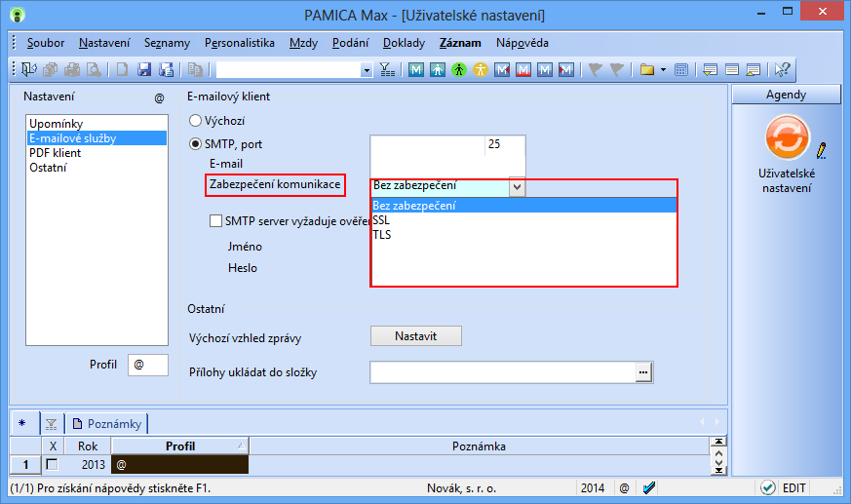Click the grayed duplicate document icon
851x504 pixels.
pyautogui.click(x=195, y=69)
